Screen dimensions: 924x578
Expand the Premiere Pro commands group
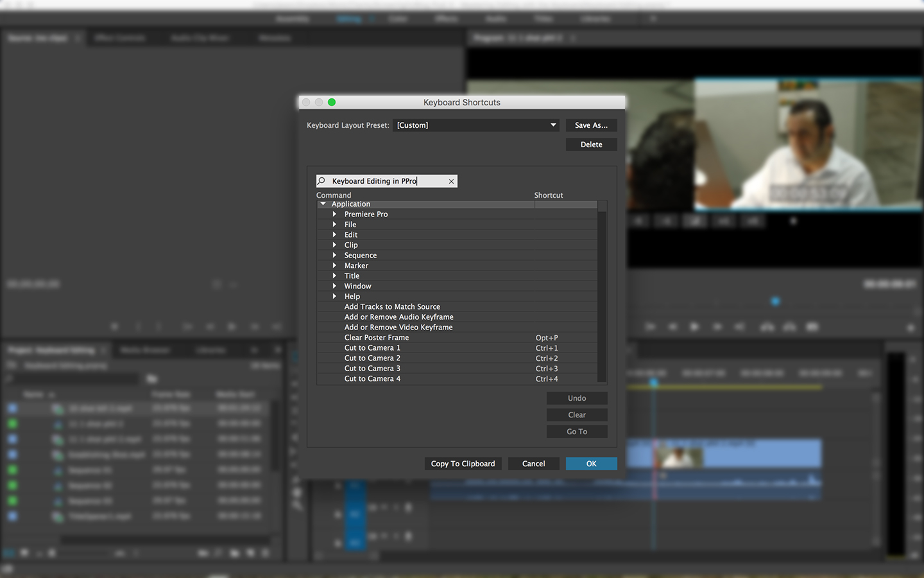click(x=334, y=214)
